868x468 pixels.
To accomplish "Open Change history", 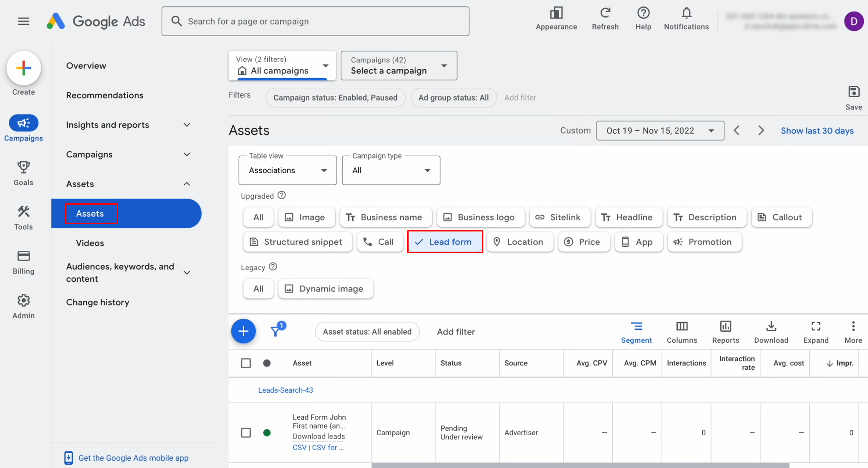I will coord(97,302).
